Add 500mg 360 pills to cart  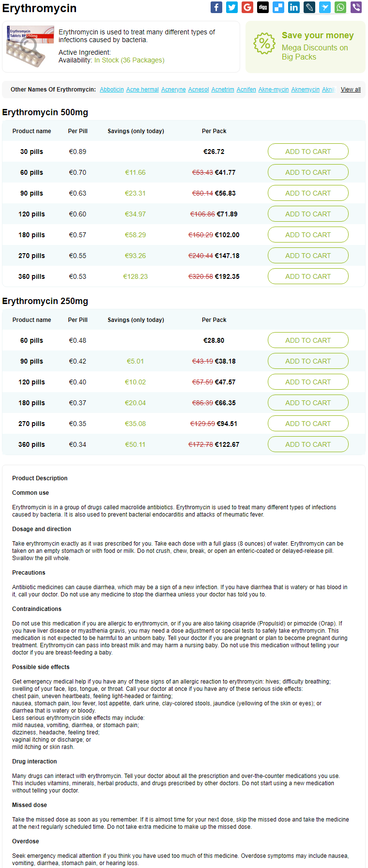308,276
